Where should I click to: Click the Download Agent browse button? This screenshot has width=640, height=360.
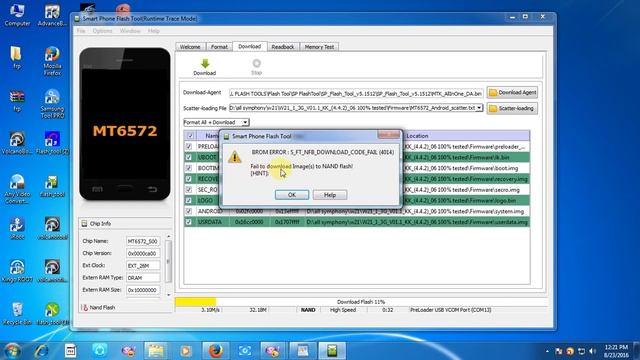point(512,93)
